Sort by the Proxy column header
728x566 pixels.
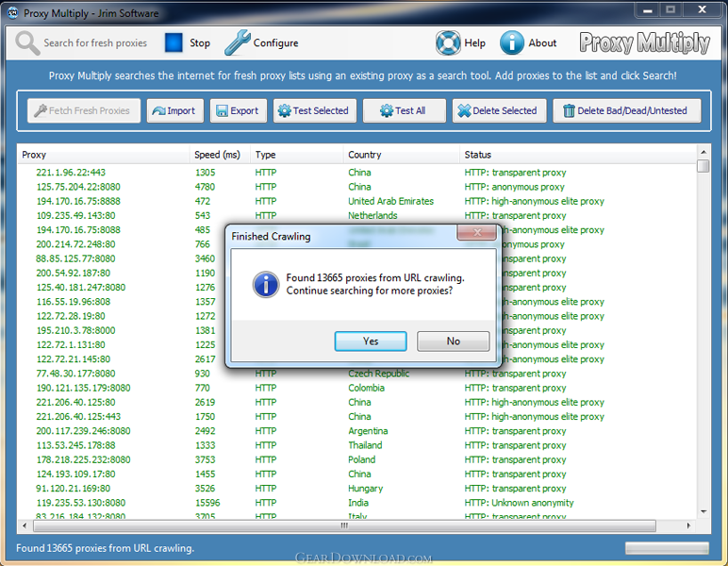click(103, 155)
